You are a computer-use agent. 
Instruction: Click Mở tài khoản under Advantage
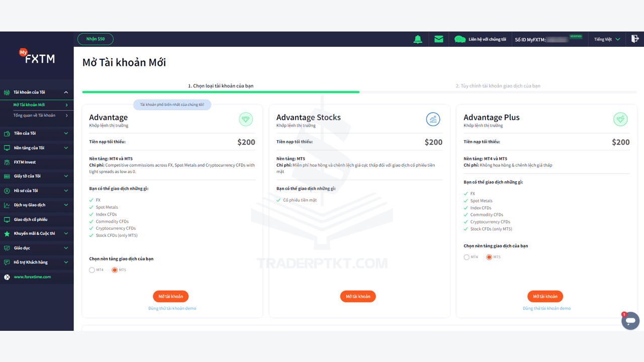click(171, 297)
